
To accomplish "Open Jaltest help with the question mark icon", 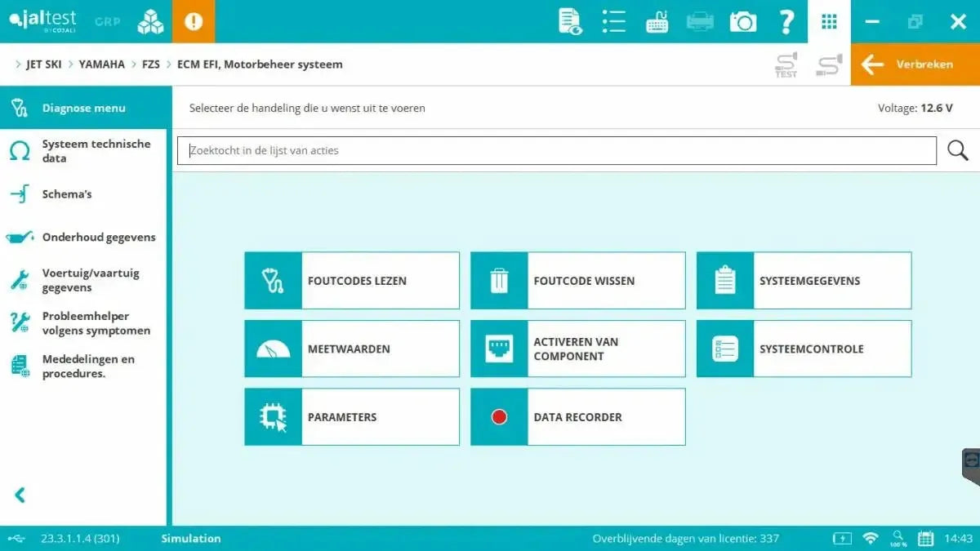I will [x=786, y=21].
